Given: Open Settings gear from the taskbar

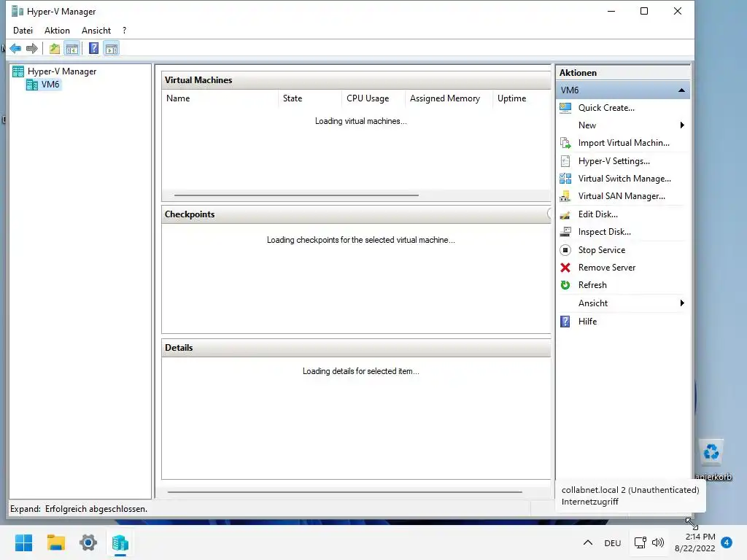Looking at the screenshot, I should pos(88,542).
